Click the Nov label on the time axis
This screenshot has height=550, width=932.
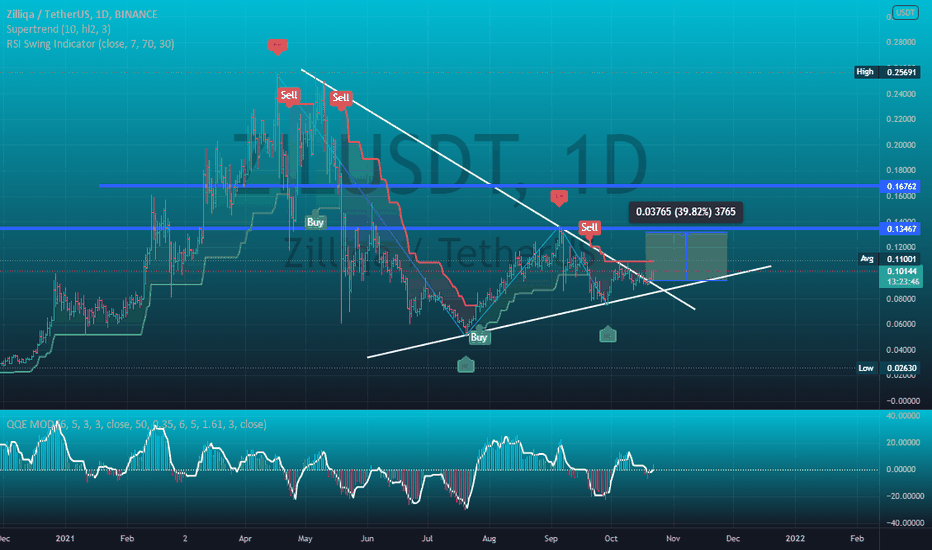click(x=673, y=539)
